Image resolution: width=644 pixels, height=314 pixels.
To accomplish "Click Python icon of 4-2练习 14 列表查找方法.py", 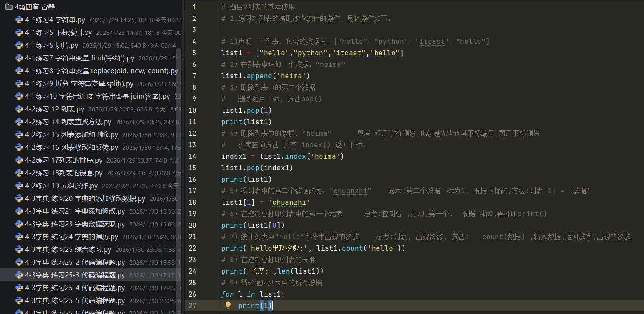I will pyautogui.click(x=19, y=122).
